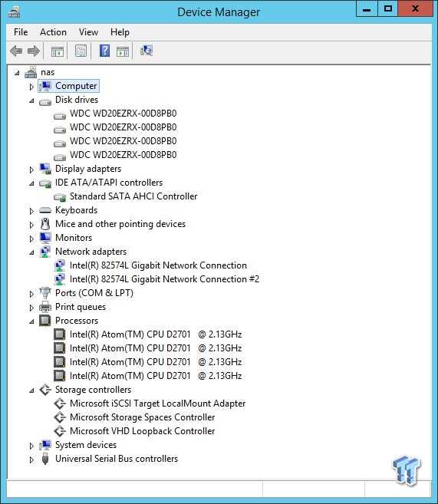Expand the Display adapters node
The width and height of the screenshot is (438, 504).
click(x=31, y=170)
